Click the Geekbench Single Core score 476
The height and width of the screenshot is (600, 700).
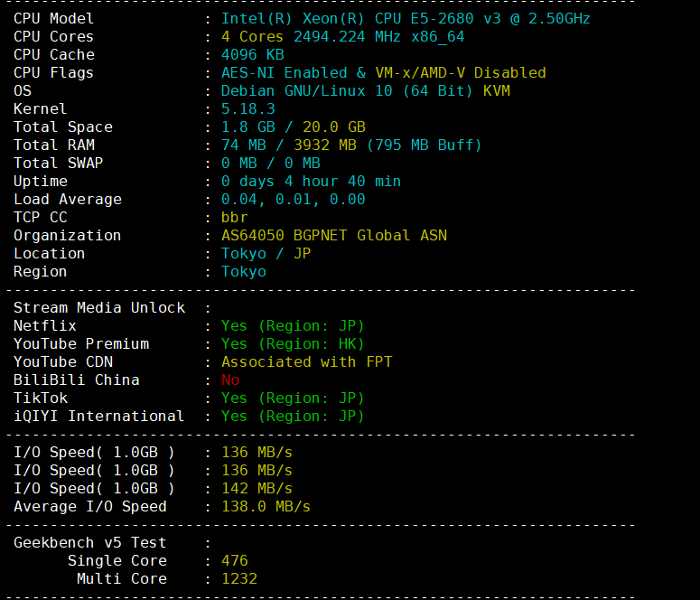pos(234,560)
